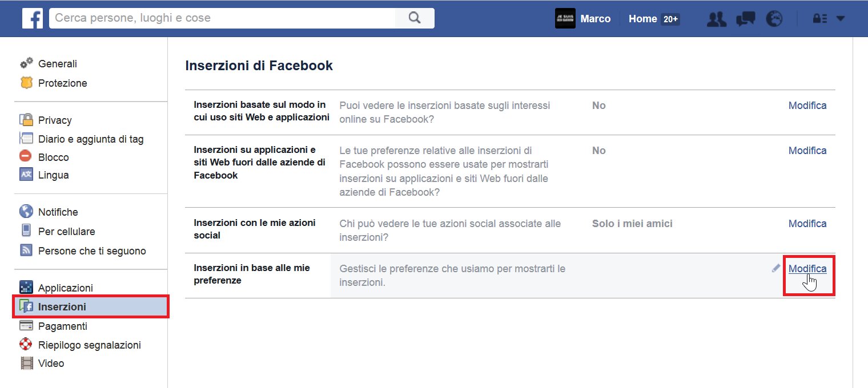868x388 pixels.
Task: Click the Diario e aggiunta di tag icon
Action: 26,139
